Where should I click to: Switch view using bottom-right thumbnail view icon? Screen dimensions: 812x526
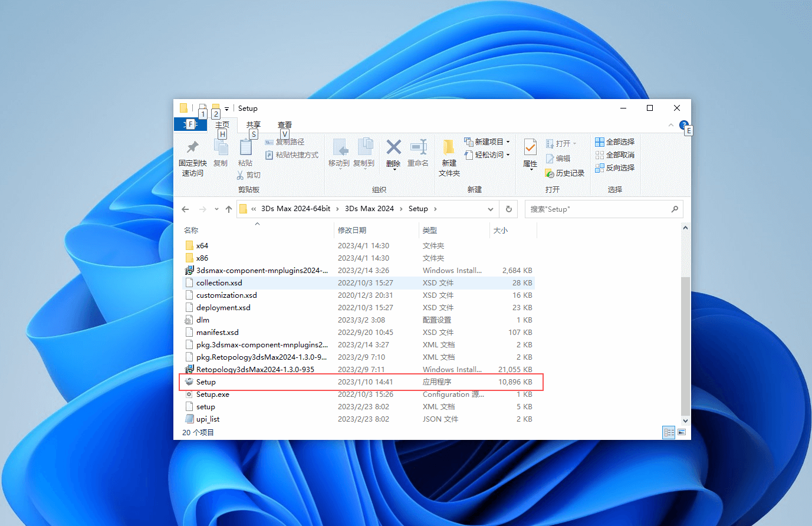point(682,432)
